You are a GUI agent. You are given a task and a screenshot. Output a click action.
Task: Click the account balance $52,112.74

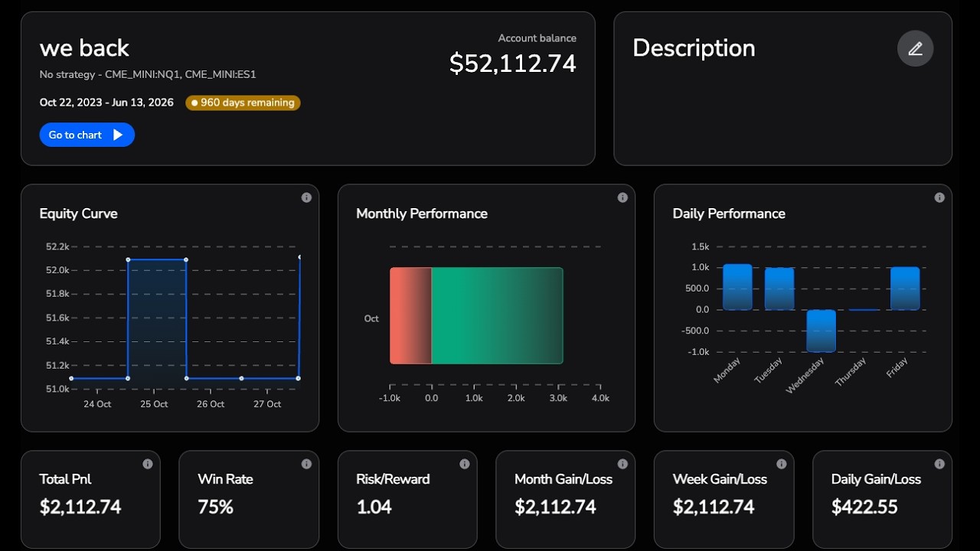coord(513,64)
